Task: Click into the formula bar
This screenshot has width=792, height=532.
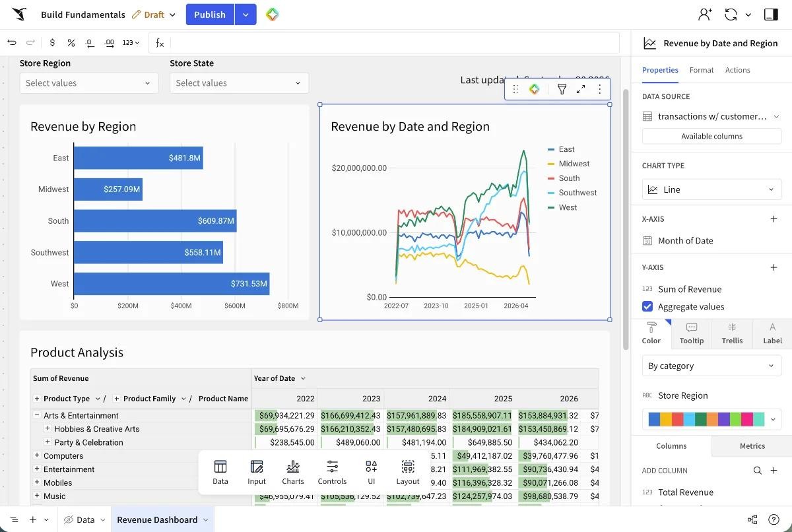Action: pos(394,43)
